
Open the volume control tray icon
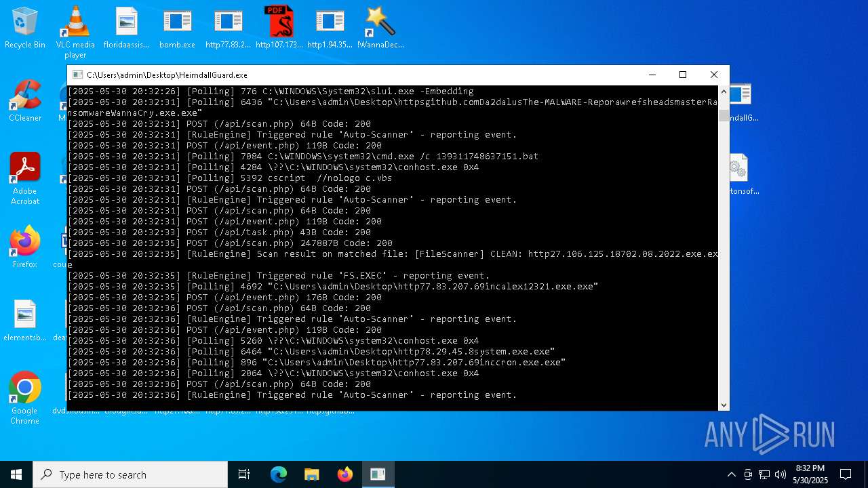click(x=781, y=474)
